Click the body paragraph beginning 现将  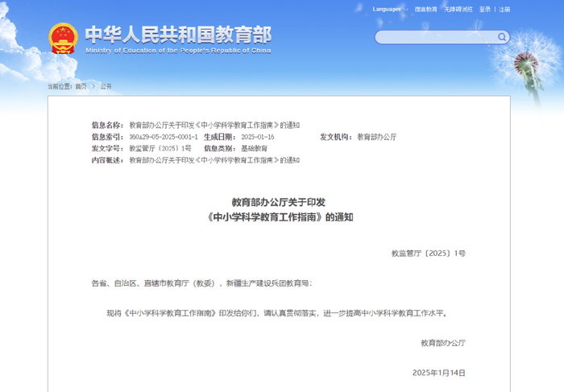[277, 313]
